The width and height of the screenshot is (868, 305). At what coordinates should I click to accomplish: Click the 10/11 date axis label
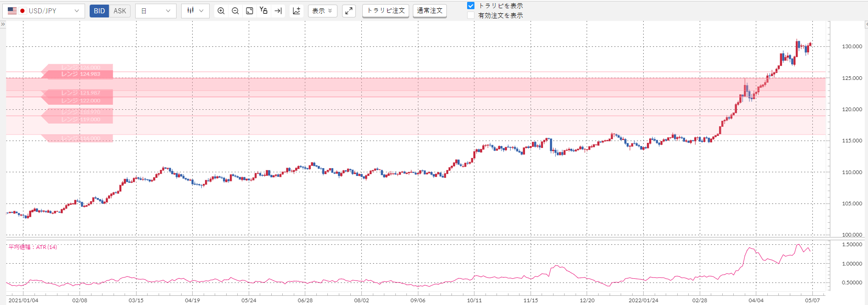tap(474, 300)
